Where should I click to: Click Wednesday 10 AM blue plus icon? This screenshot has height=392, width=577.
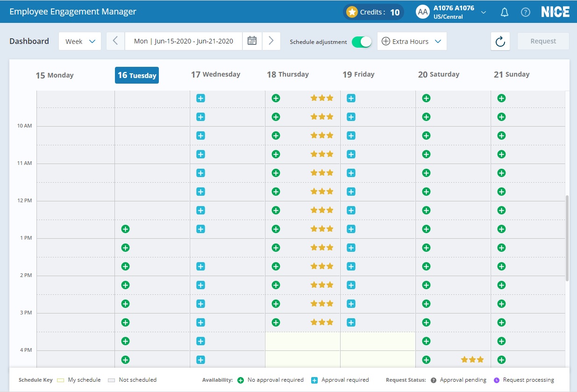point(200,135)
